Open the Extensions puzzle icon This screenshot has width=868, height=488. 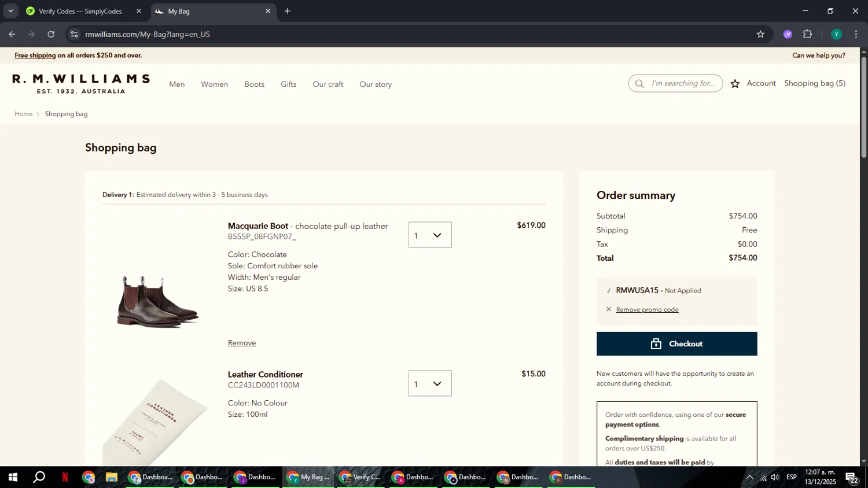click(808, 34)
